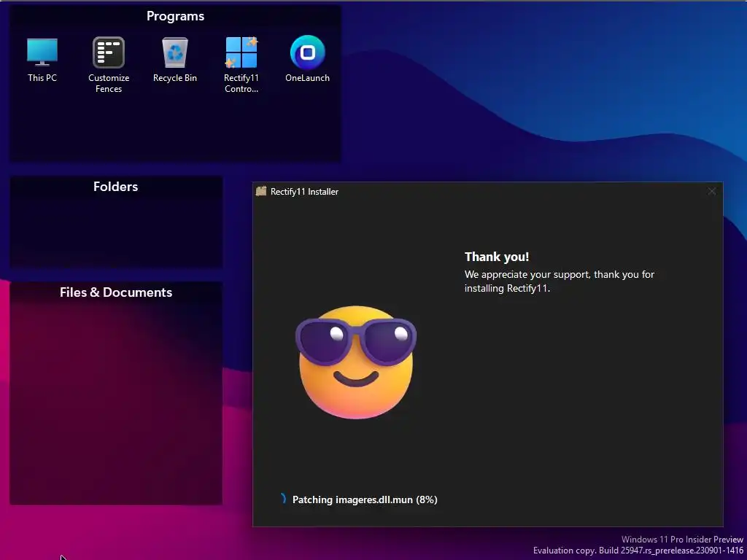Click the Thank you! heading
Image resolution: width=747 pixels, height=560 pixels.
click(497, 257)
